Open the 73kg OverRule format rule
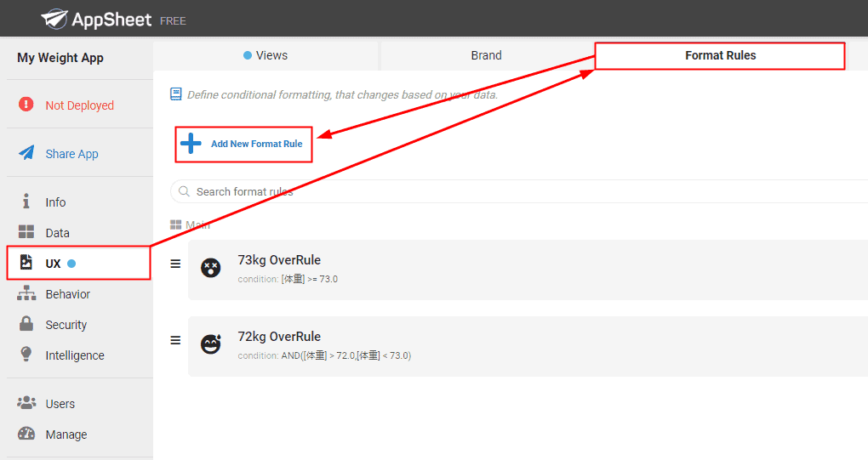Image resolution: width=868 pixels, height=460 pixels. coord(528,270)
